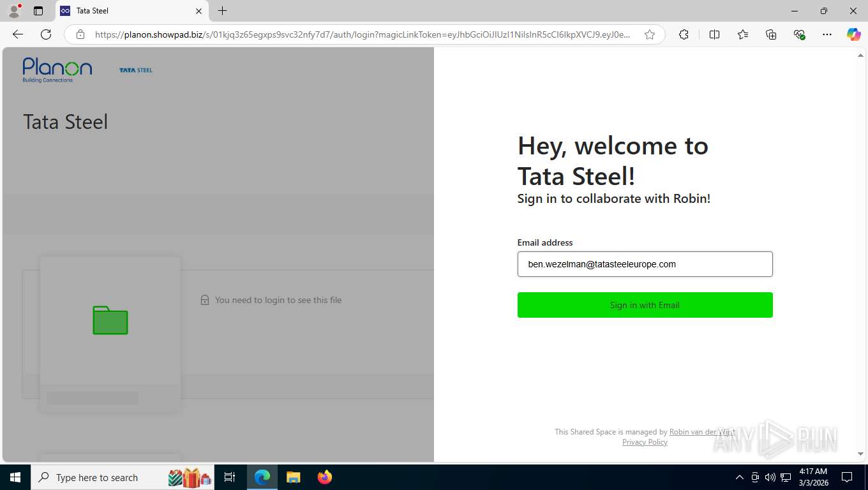
Task: Select the Tata Steel browser tab
Action: click(131, 11)
